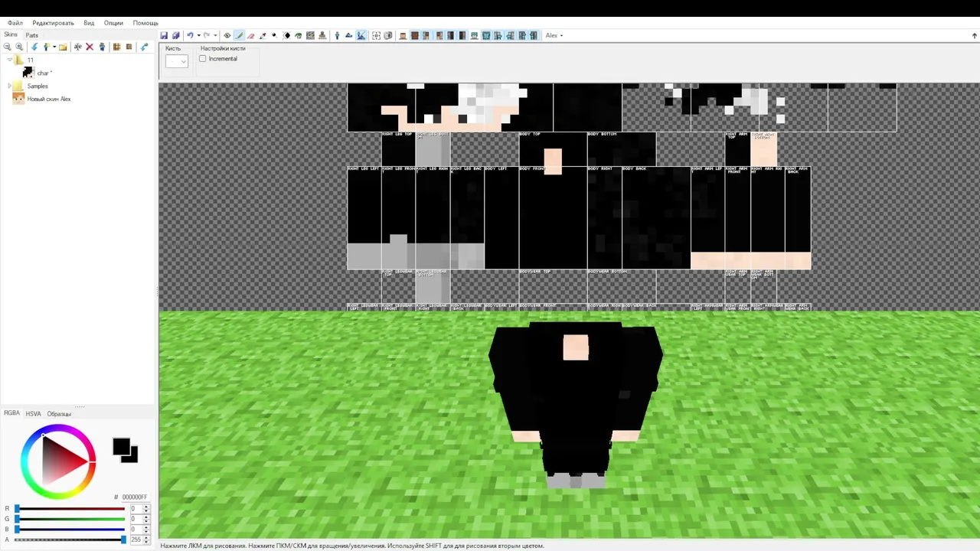980x551 pixels.
Task: Select the Stamp tool
Action: click(322, 35)
